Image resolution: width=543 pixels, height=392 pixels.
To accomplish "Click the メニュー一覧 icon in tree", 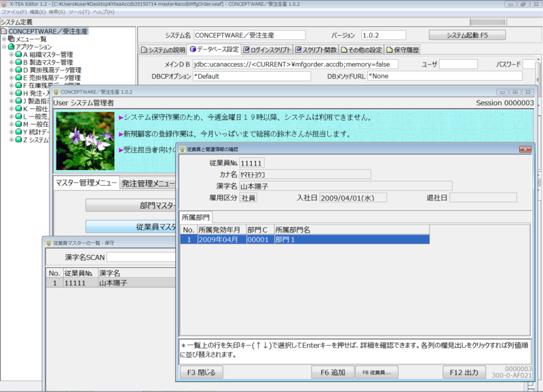I will pos(11,39).
